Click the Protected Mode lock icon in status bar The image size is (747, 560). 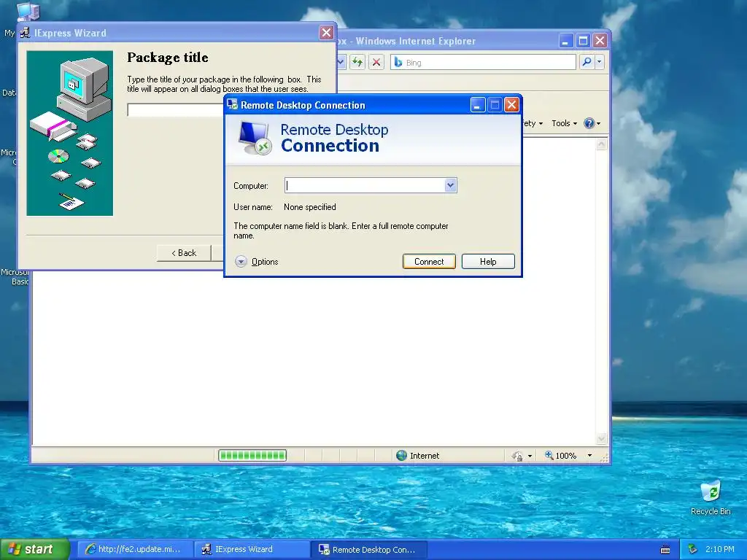[517, 456]
